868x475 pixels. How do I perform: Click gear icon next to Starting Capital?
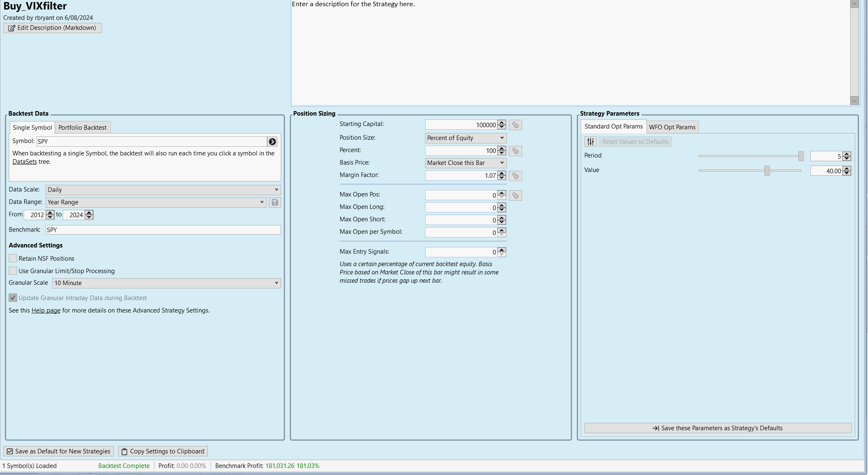515,125
